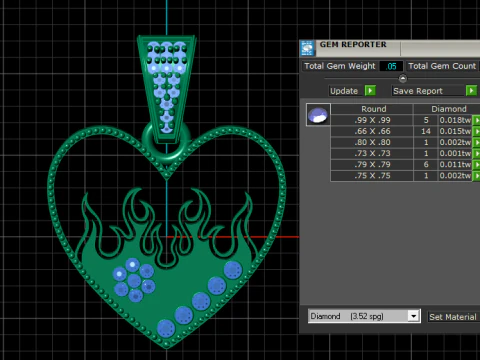Click the 0.015tw weight cell
The width and height of the screenshot is (480, 360).
point(455,131)
